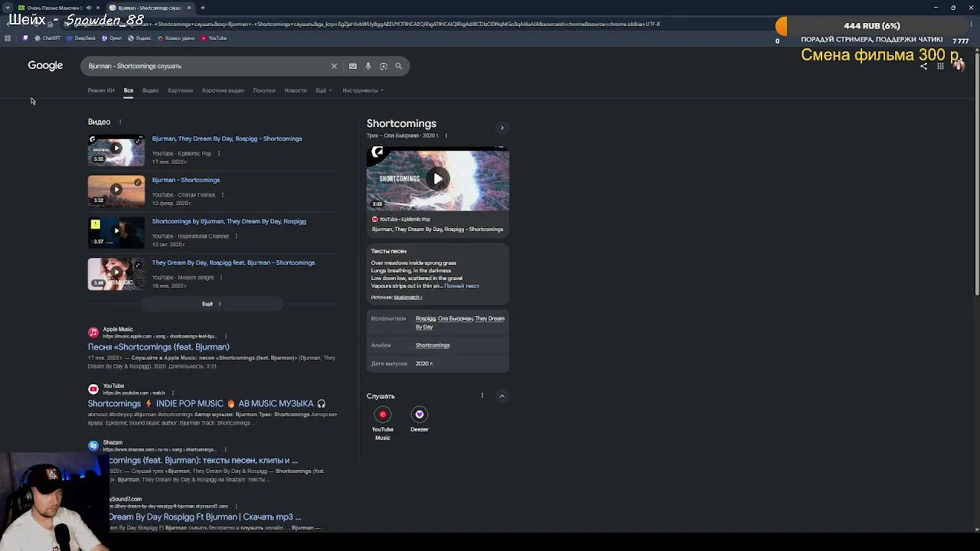
Task: Open options menu in Слушать section
Action: pos(482,396)
